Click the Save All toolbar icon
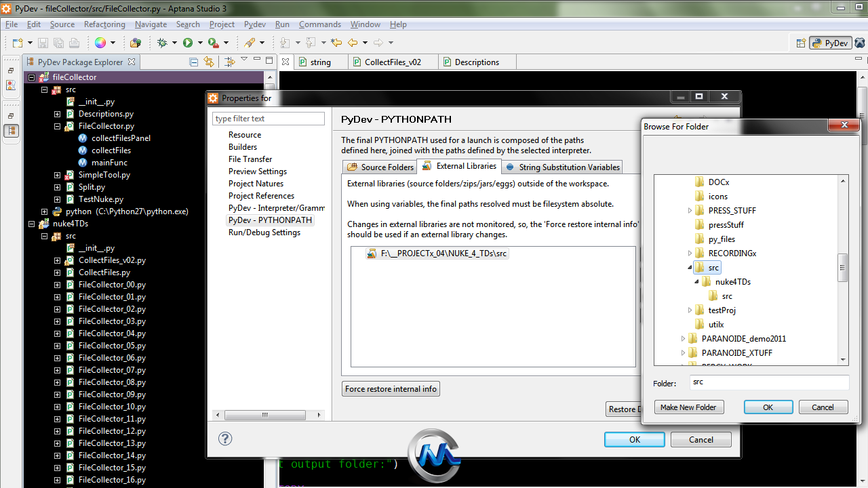 tap(58, 43)
